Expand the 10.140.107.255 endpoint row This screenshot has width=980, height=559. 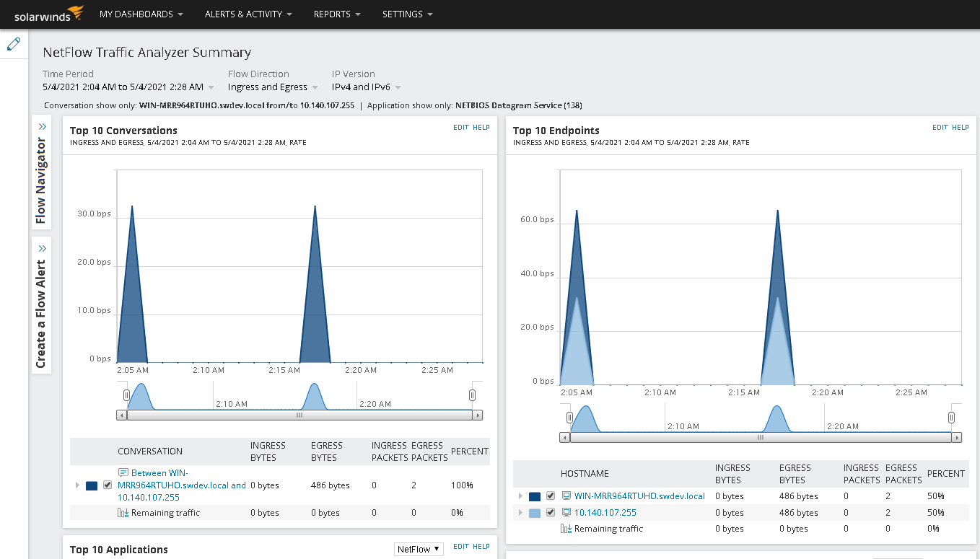520,512
